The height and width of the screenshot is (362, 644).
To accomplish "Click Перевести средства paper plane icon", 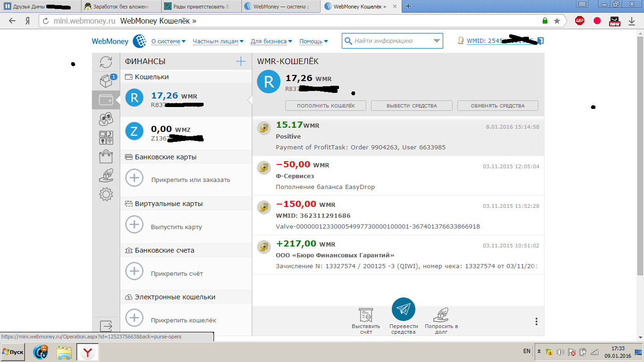I will (x=404, y=309).
